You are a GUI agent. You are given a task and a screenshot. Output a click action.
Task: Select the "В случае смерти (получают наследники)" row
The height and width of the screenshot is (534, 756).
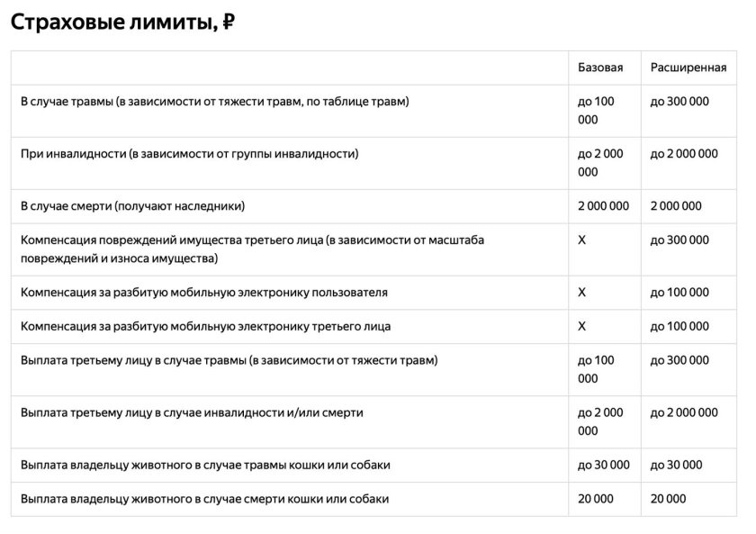132,206
